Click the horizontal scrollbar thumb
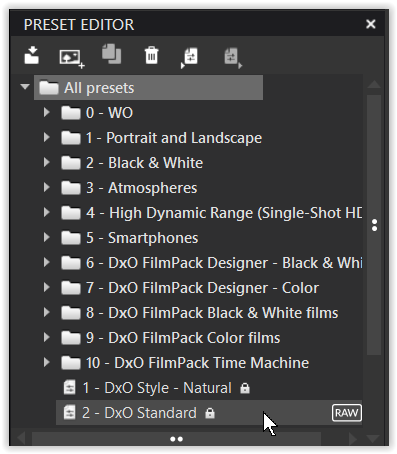The height and width of the screenshot is (454, 397). [176, 439]
